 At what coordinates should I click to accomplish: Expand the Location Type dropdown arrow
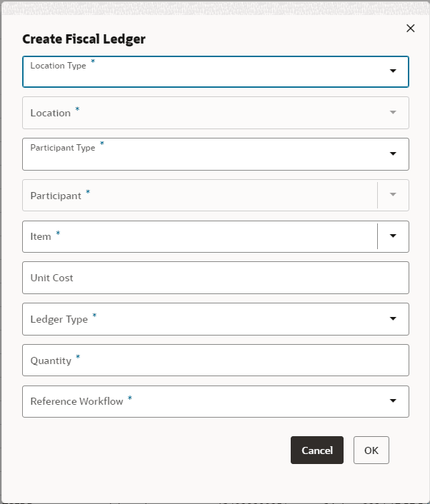393,71
